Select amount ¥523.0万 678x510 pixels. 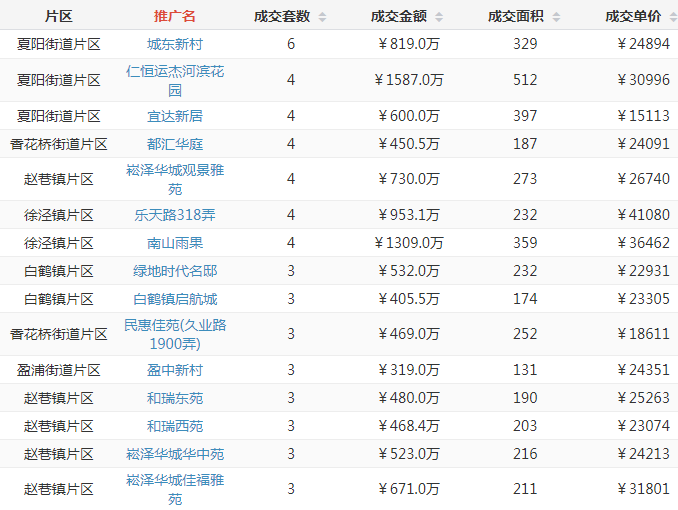(x=409, y=454)
